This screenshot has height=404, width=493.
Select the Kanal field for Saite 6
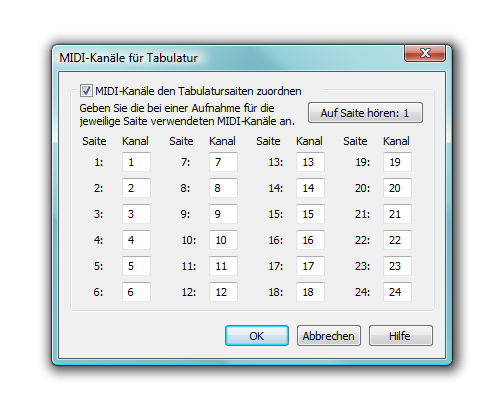pyautogui.click(x=136, y=292)
